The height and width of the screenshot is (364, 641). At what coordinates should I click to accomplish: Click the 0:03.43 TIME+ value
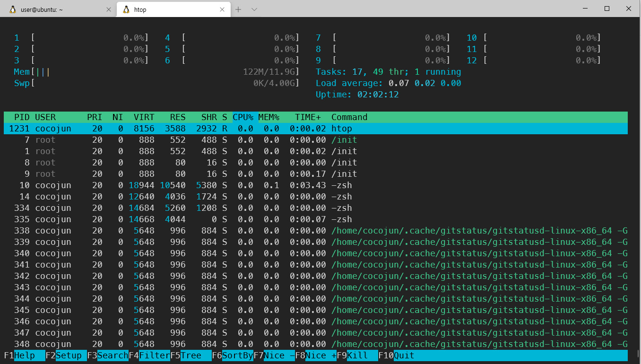pyautogui.click(x=308, y=185)
